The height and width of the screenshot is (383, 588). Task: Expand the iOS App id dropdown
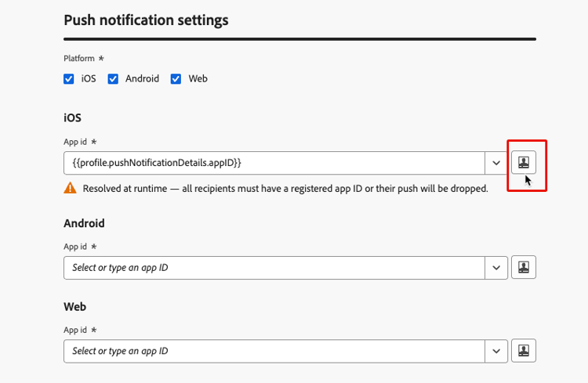tap(496, 163)
